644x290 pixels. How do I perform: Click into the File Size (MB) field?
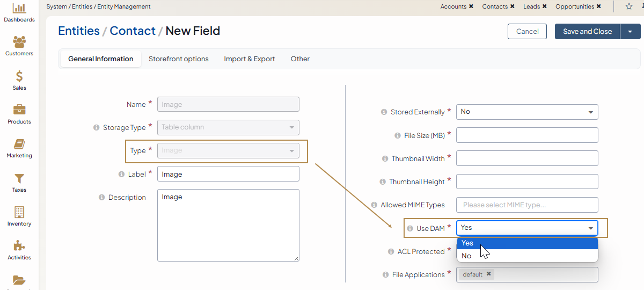click(526, 135)
